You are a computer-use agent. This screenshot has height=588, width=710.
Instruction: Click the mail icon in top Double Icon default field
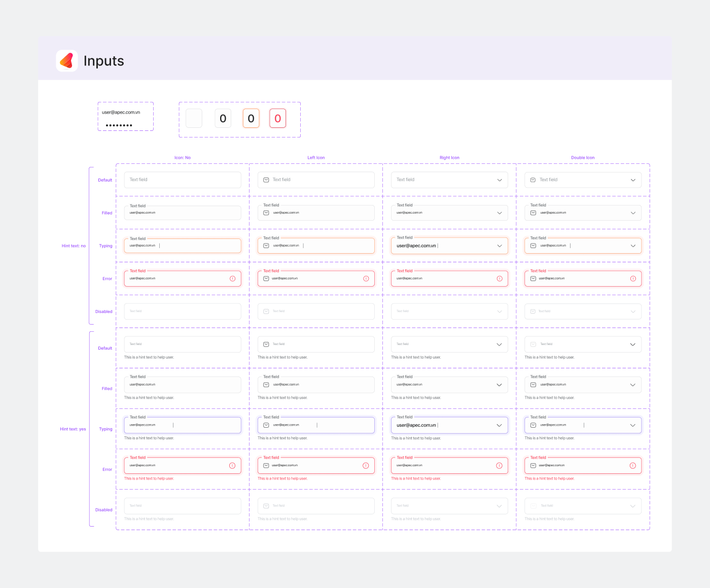pyautogui.click(x=533, y=180)
